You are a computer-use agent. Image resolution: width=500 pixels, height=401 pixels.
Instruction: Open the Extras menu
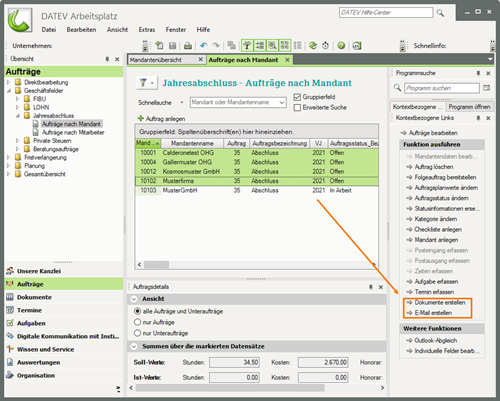[x=147, y=30]
